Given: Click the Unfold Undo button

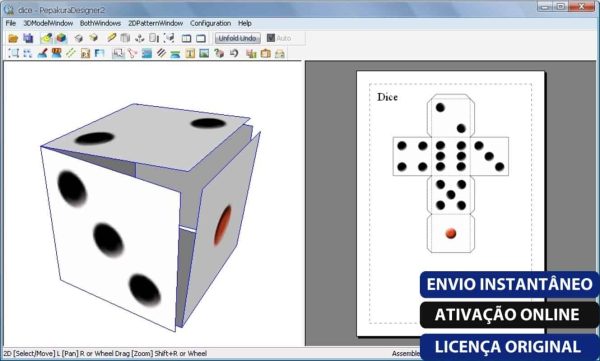Looking at the screenshot, I should [238, 38].
